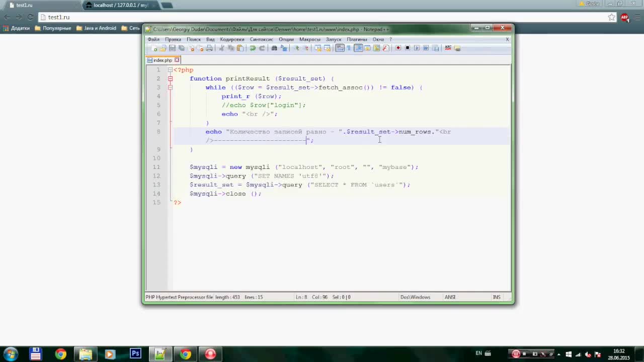Open the Макросы menu
Viewport: 644px width, 362px height.
click(310, 39)
